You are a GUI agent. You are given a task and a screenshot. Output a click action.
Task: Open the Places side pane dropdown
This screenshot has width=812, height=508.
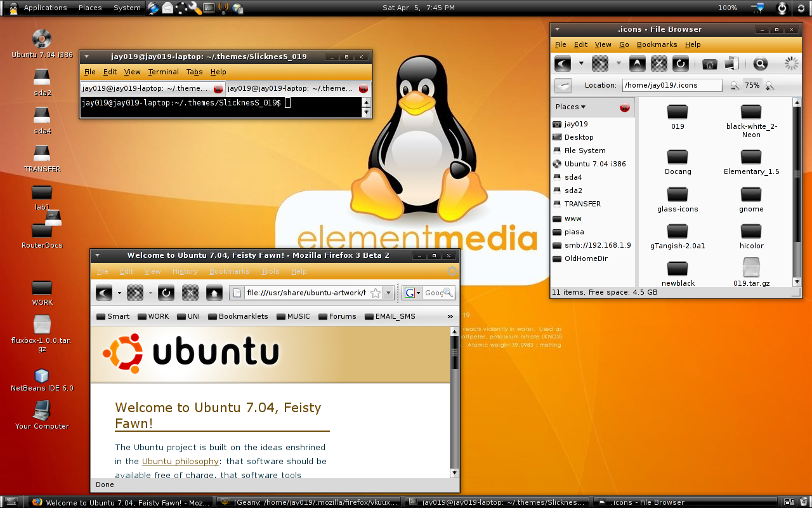click(x=571, y=107)
